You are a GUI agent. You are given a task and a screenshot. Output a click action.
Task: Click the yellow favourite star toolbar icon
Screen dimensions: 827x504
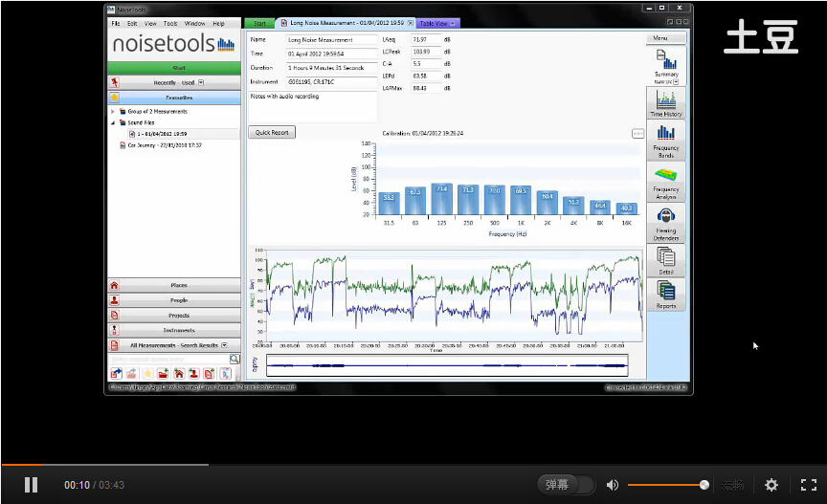coord(147,374)
